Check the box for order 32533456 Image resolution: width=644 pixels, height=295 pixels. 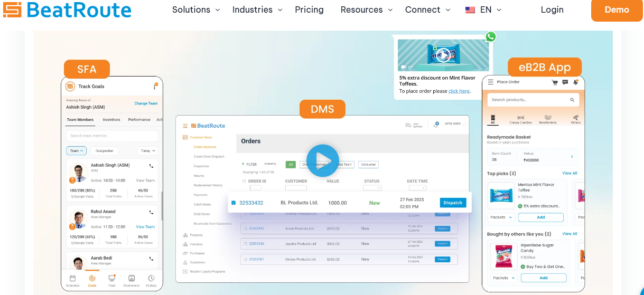(x=246, y=244)
